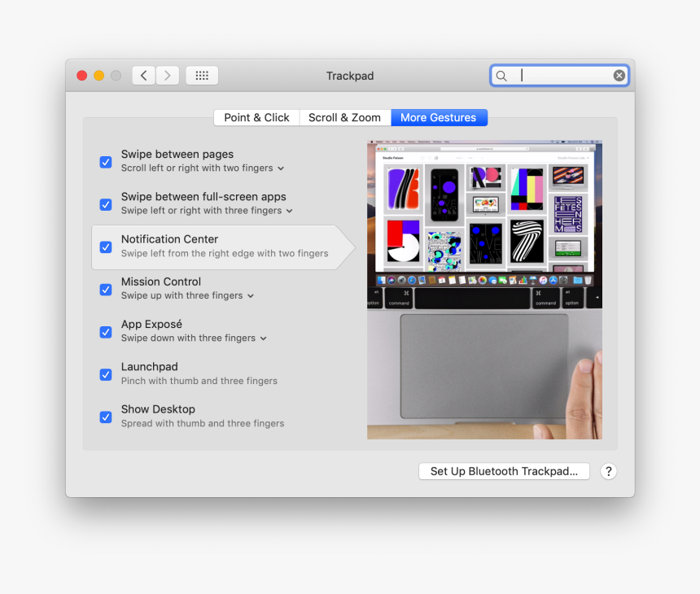Minimize the Trackpad window yellow button
This screenshot has width=700, height=594.
(x=99, y=76)
